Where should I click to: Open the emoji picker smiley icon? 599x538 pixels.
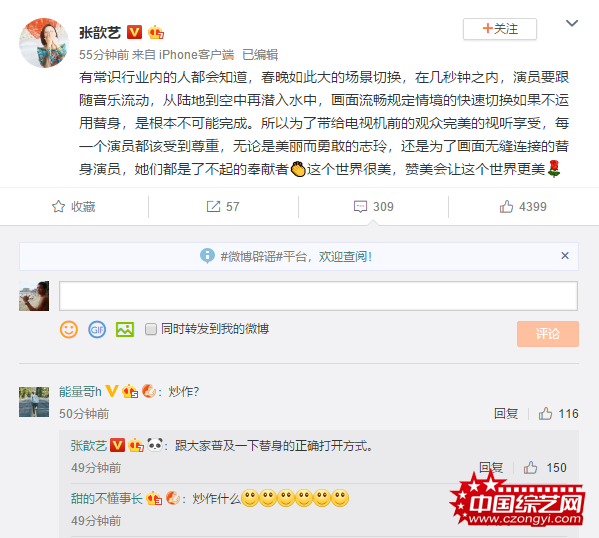pyautogui.click(x=69, y=329)
